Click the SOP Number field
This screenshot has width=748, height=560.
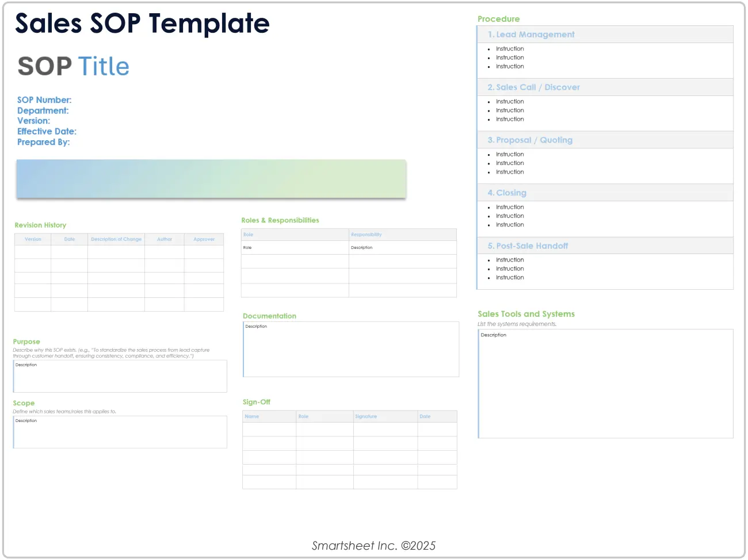[x=44, y=99]
